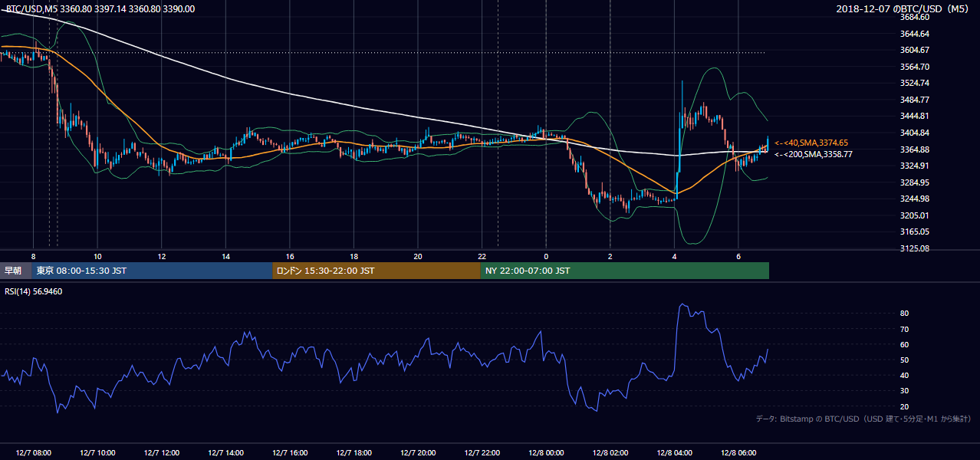Click the RSI(14) 56.9460 indicator label

(35, 292)
